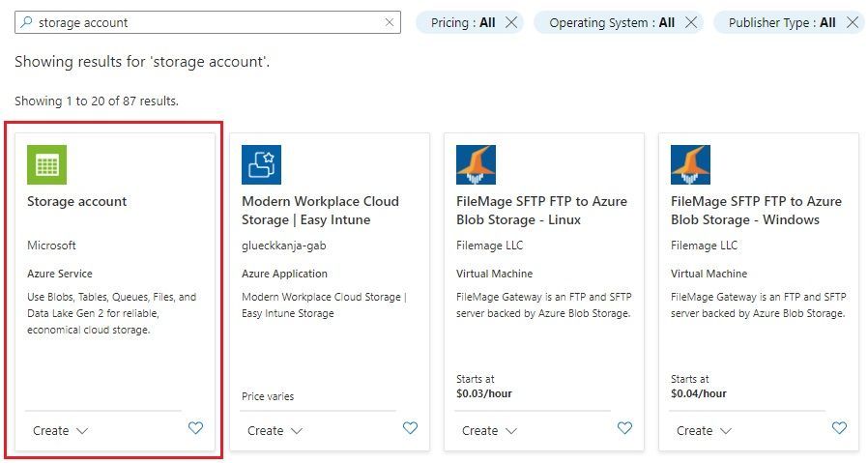
Task: Click the search magnifier icon
Action: (x=26, y=22)
